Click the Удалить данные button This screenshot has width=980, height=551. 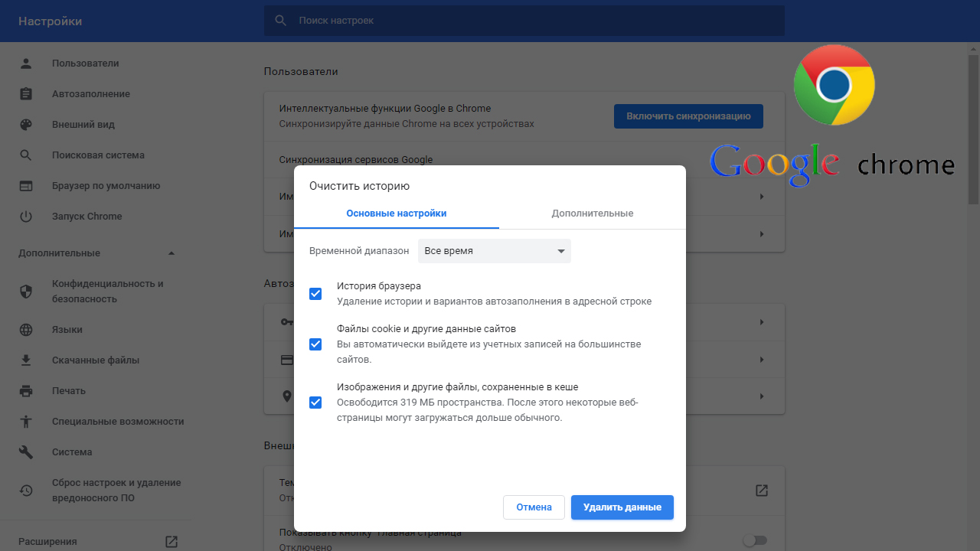[x=622, y=507]
